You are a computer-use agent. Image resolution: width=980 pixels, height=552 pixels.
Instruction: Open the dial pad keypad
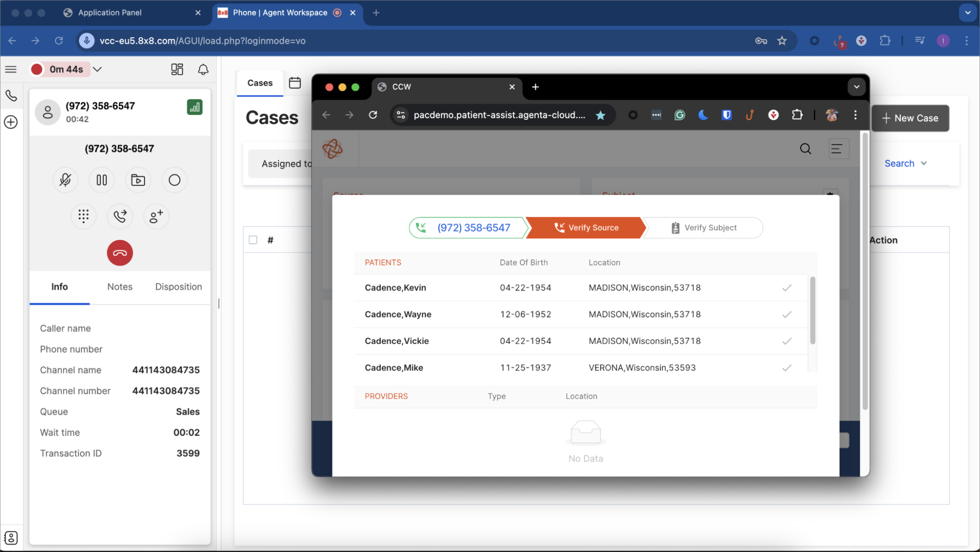pyautogui.click(x=83, y=216)
